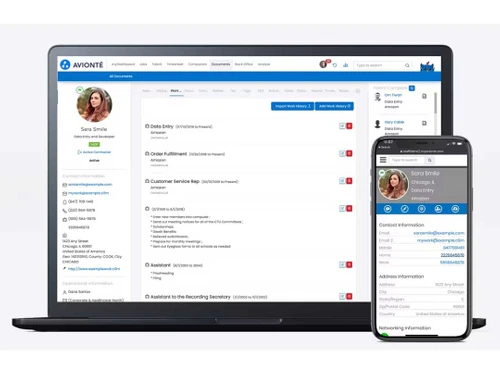500x375 pixels.
Task: Delete the Customer Service Rep entry
Action: click(349, 181)
